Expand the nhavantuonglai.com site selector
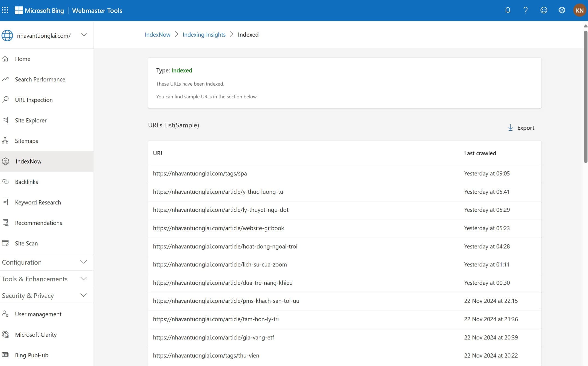The width and height of the screenshot is (588, 366). point(84,35)
